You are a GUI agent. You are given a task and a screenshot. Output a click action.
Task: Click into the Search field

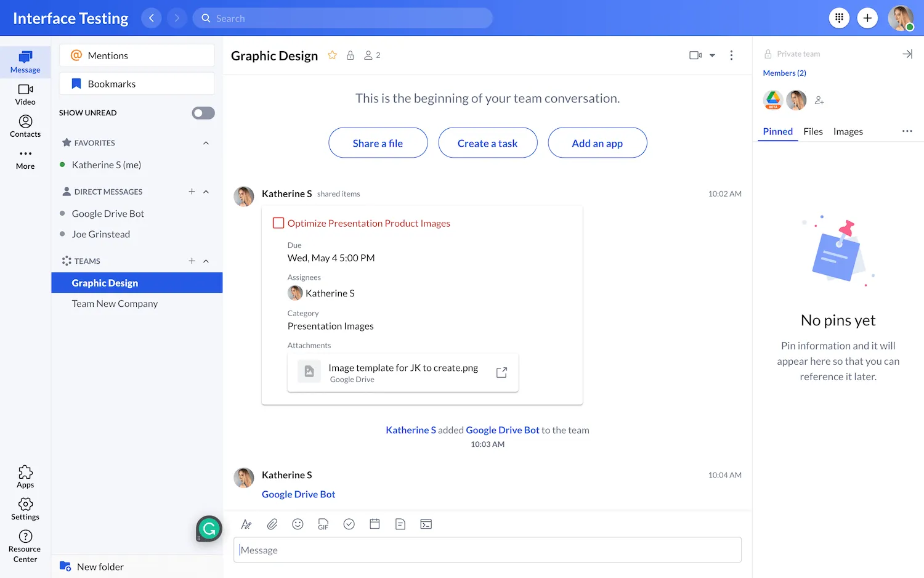tap(343, 18)
